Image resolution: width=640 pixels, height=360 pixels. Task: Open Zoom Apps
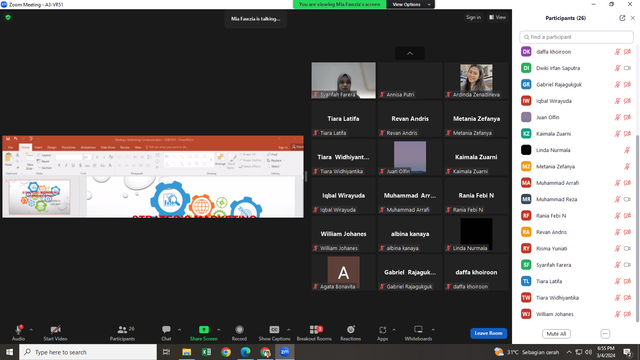click(x=382, y=332)
